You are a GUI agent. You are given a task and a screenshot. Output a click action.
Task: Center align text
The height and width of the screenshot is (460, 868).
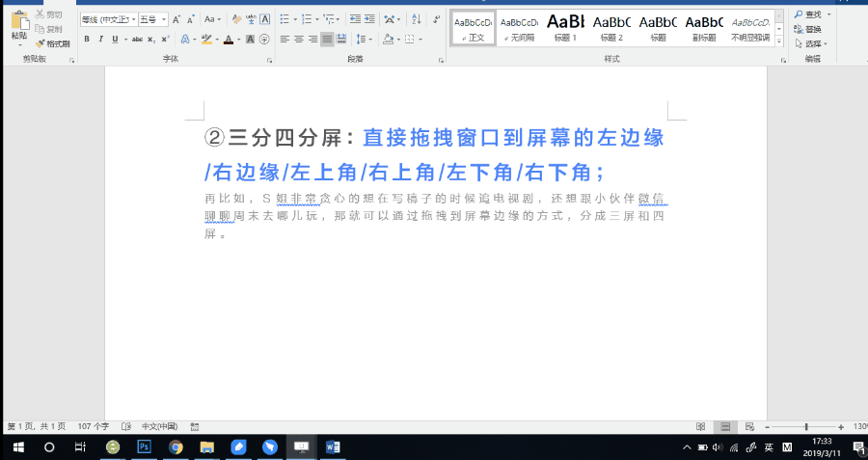tap(299, 40)
